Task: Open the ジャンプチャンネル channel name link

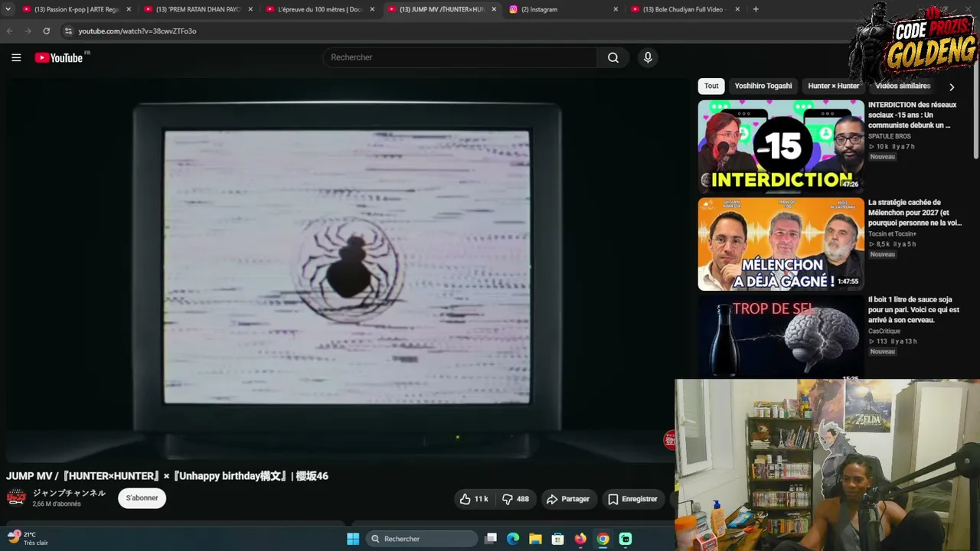Action: (69, 493)
